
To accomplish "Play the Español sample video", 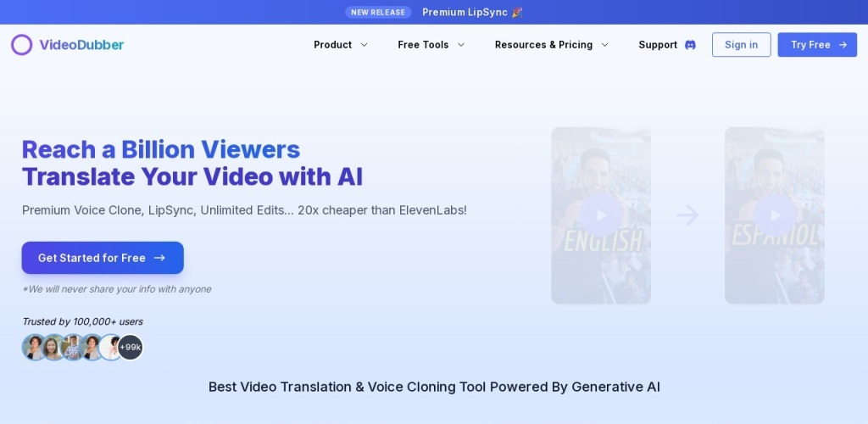I will (x=775, y=215).
